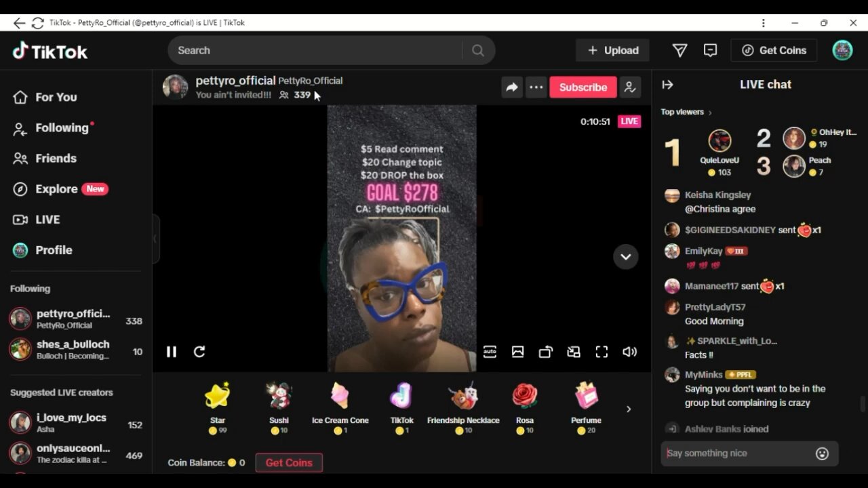
Task: Click the TikTok logo
Action: click(50, 51)
